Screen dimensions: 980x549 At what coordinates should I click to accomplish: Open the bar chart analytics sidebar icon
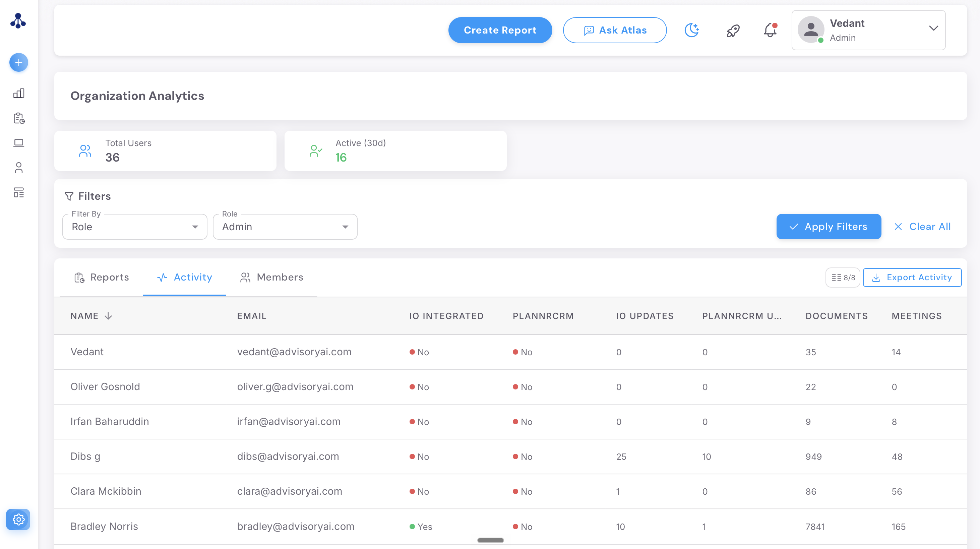tap(19, 93)
